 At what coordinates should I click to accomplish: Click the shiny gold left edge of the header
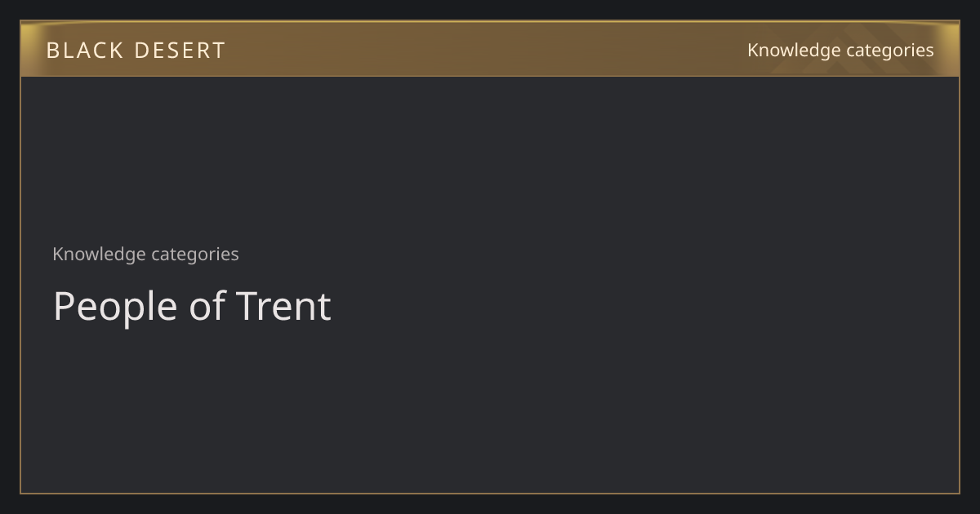point(28,49)
